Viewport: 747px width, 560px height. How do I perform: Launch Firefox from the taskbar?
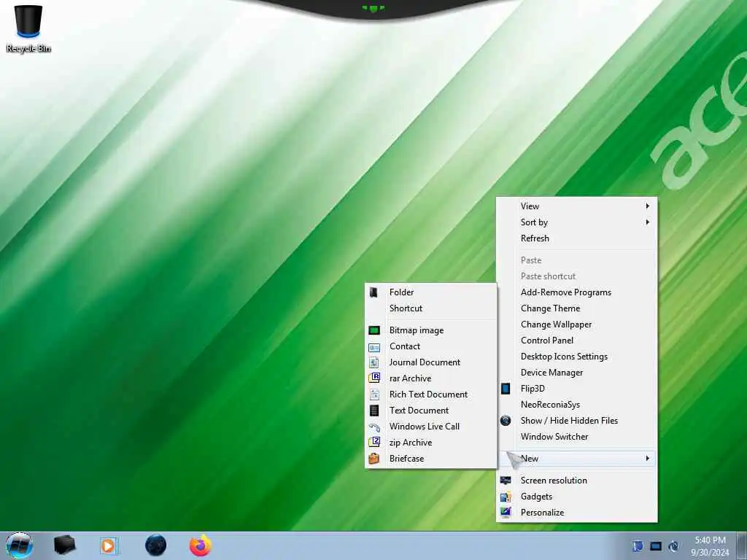[x=200, y=545]
